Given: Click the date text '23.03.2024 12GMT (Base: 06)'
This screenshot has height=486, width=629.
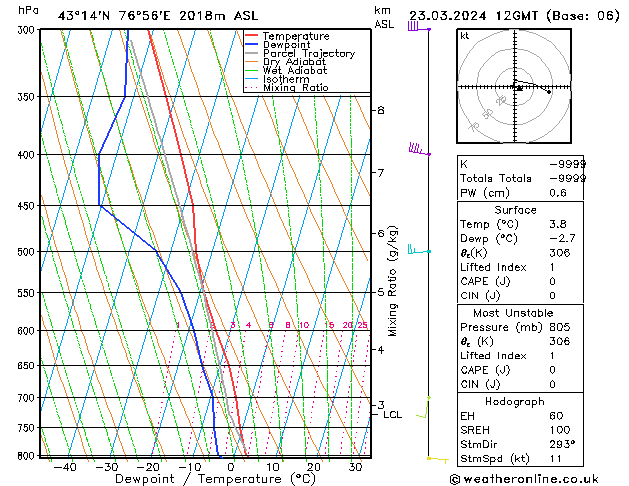Looking at the screenshot, I should click(514, 16).
